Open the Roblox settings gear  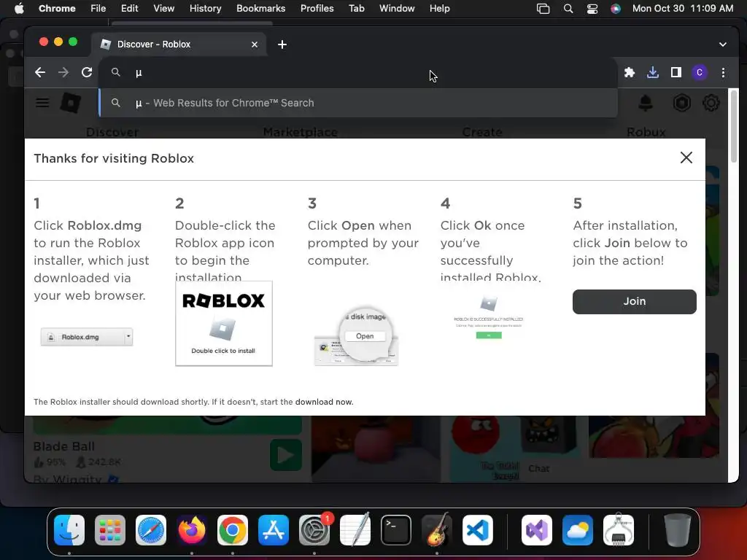pos(711,103)
